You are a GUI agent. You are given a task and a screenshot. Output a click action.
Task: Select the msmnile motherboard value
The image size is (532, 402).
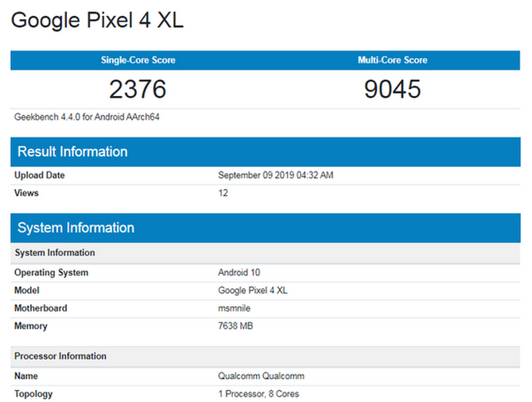pos(234,308)
